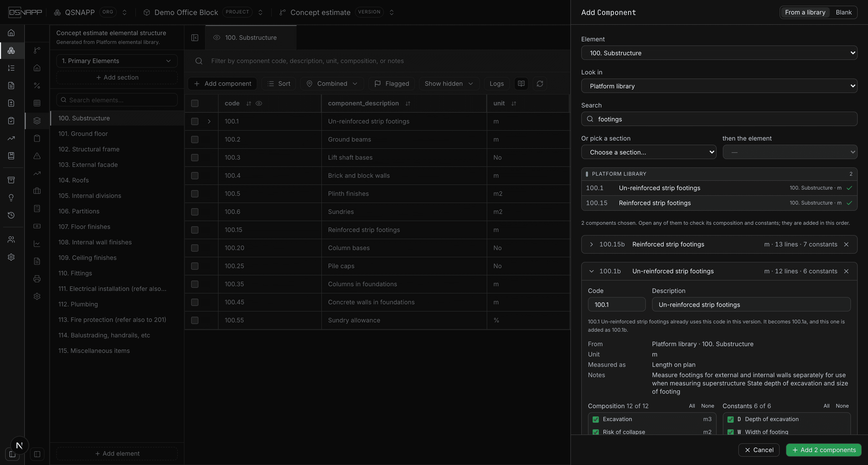Screen dimensions: 868x465
Task: Click Add 2 components button
Action: (x=824, y=450)
